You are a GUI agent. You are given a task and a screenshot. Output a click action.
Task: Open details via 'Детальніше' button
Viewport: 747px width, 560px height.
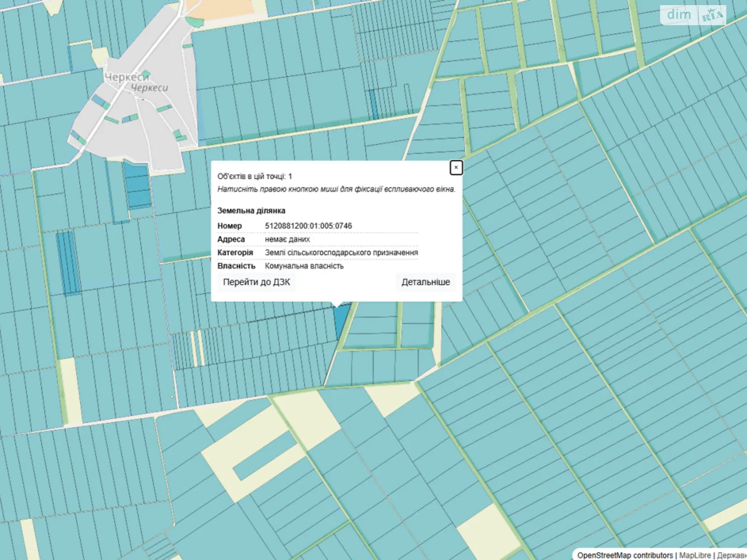(425, 282)
